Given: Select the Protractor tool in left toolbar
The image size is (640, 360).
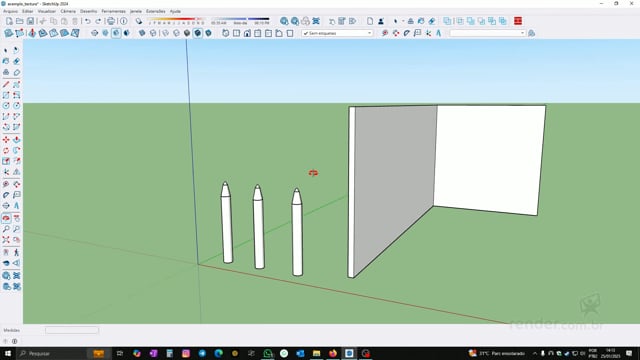Looking at the screenshot, I should (6, 195).
